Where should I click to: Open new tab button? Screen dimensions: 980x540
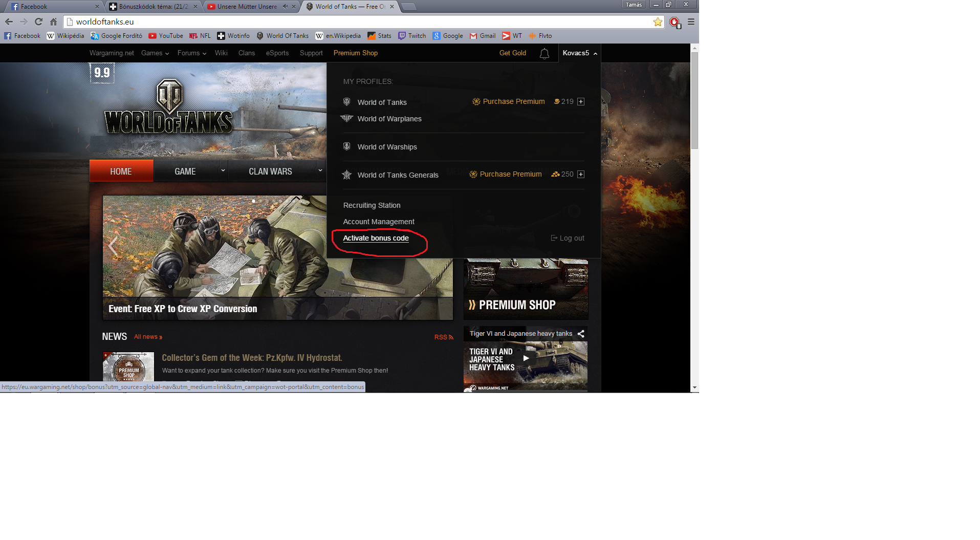[408, 7]
